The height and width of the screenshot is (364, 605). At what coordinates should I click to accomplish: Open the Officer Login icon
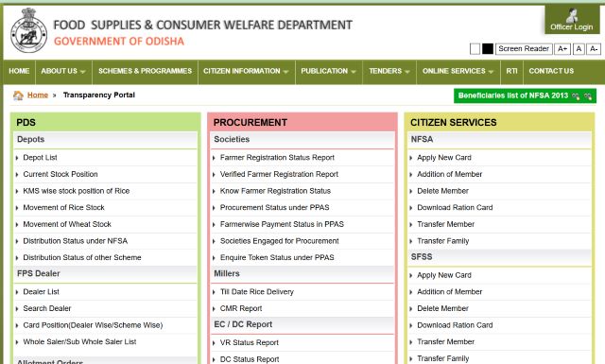pos(572,15)
